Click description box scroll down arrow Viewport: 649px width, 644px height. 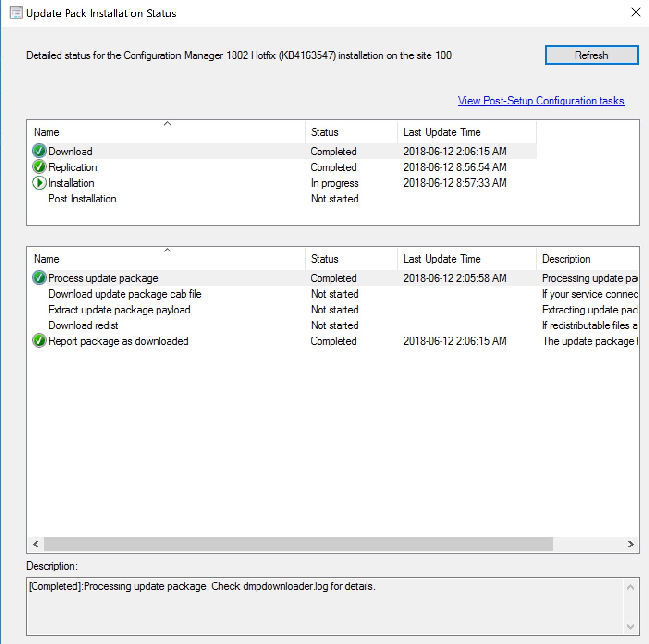[631, 626]
